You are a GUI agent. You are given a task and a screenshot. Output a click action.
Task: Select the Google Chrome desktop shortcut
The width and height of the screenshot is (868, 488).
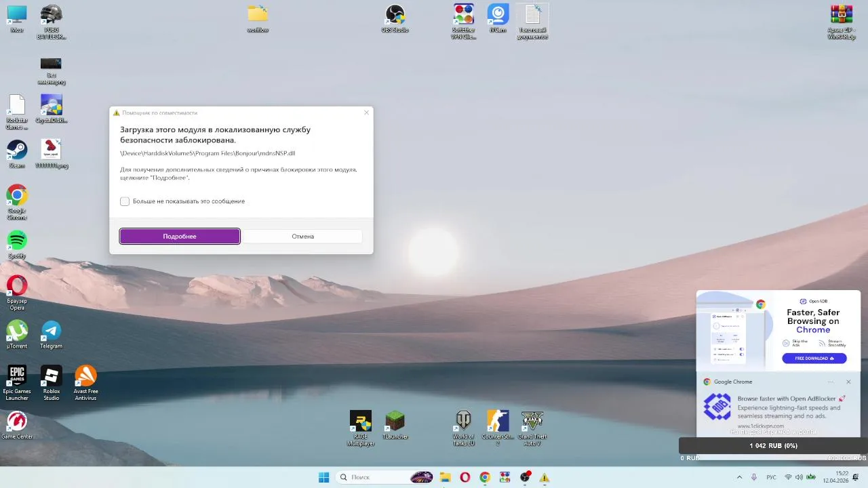pos(17,202)
